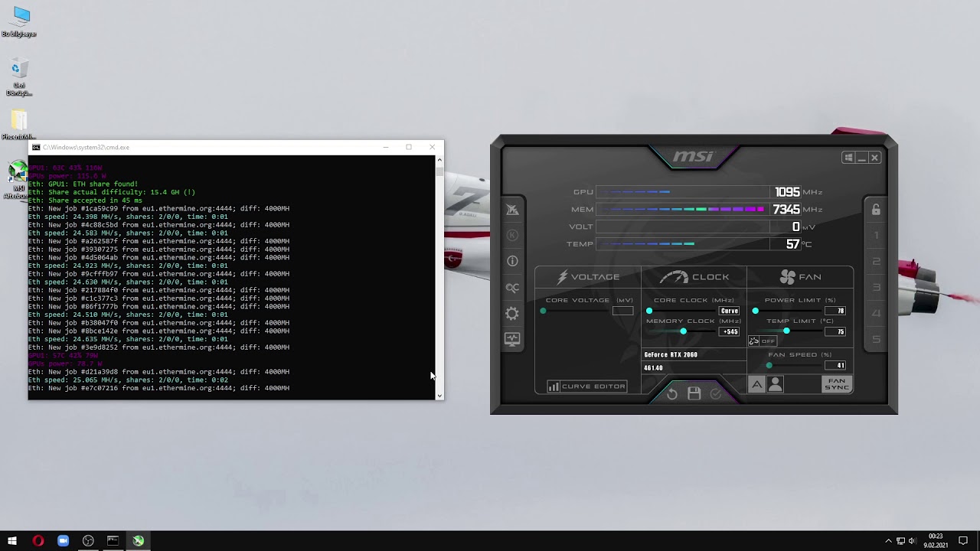Click the fan speed slider handle

tap(769, 365)
